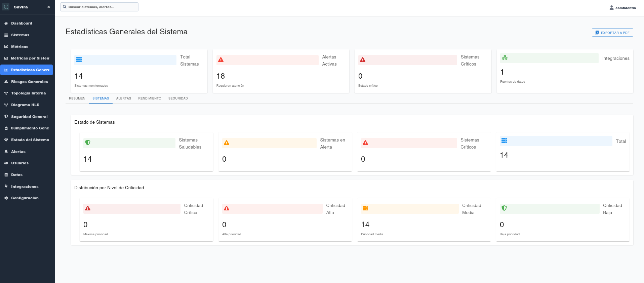Select the Seguridad tab
Viewport: 644px width, 283px height.
click(178, 98)
